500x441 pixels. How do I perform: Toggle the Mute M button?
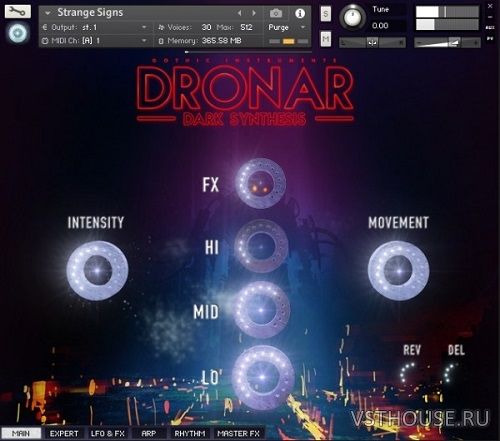click(x=326, y=39)
